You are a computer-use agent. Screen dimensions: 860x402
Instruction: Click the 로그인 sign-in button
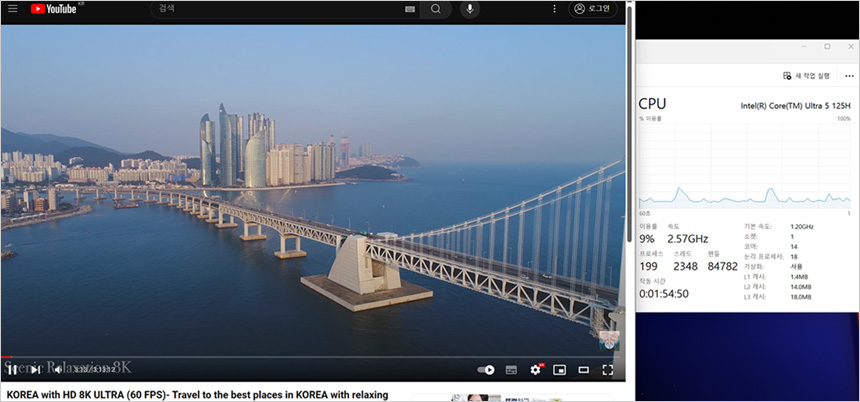pos(593,9)
